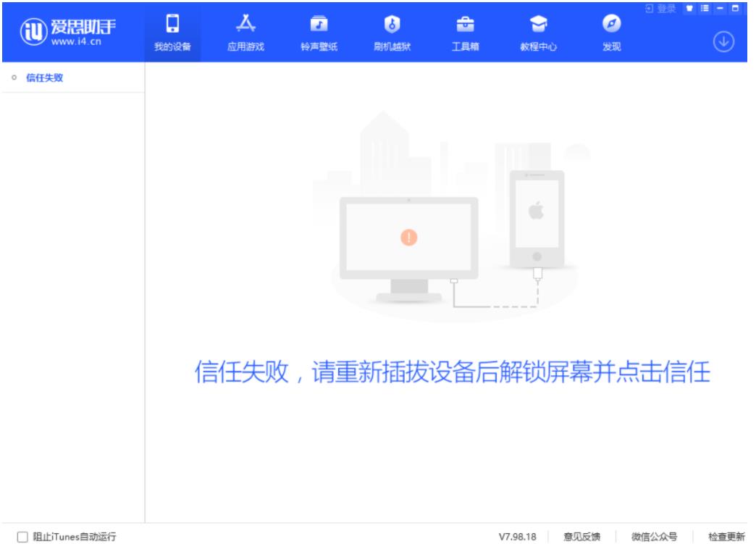Viewport: 756px width, 544px height.
Task: Click the orange warning icon on monitor
Action: [409, 236]
